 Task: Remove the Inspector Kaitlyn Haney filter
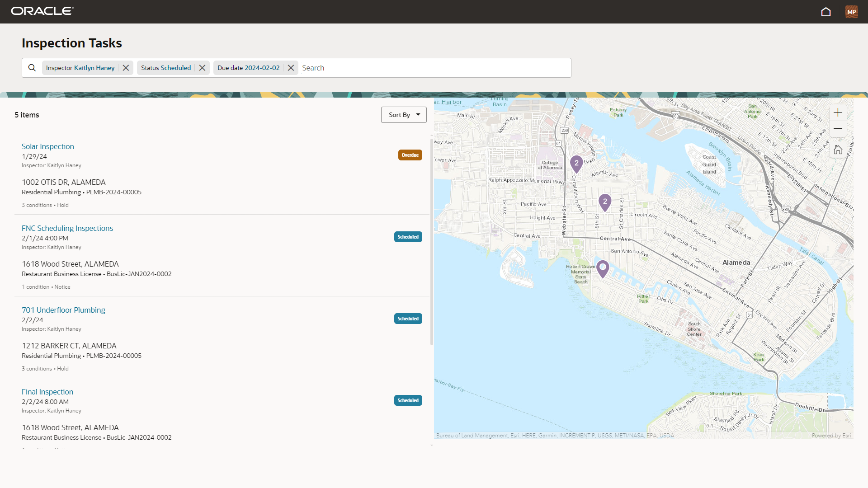125,67
